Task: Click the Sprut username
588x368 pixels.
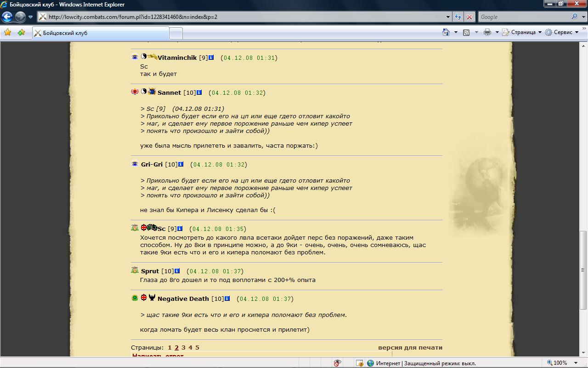Action: (150, 271)
